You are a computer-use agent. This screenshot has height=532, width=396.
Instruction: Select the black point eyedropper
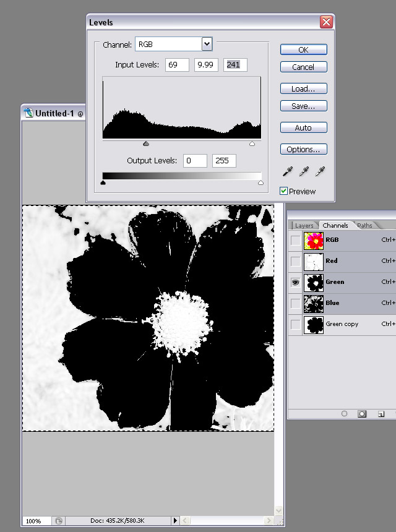287,171
